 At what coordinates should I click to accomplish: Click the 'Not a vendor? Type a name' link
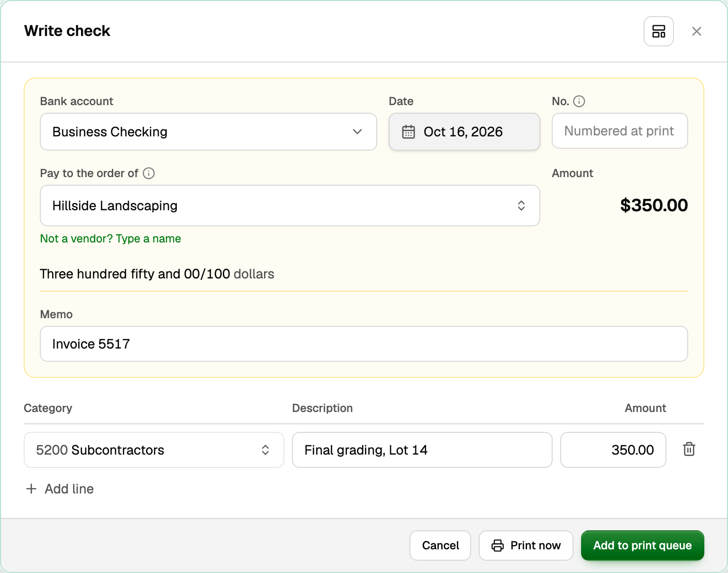click(x=110, y=239)
